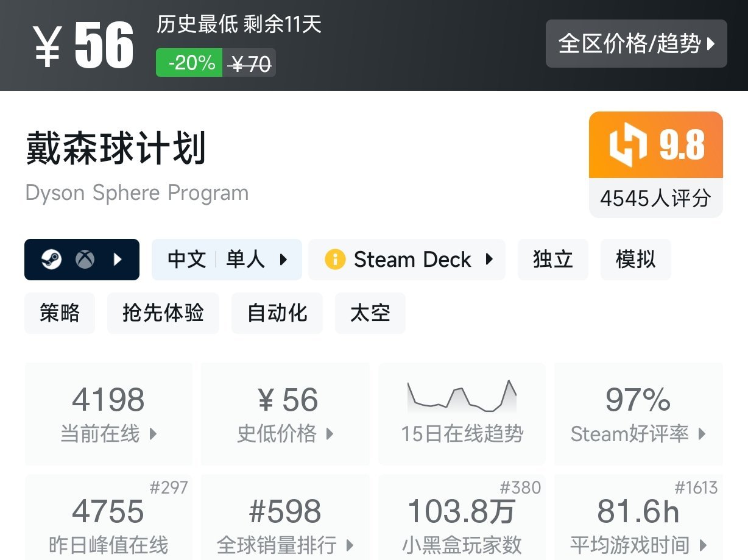Click the Dyson Sphere Program subtitle
748x560 pixels.
coord(137,193)
